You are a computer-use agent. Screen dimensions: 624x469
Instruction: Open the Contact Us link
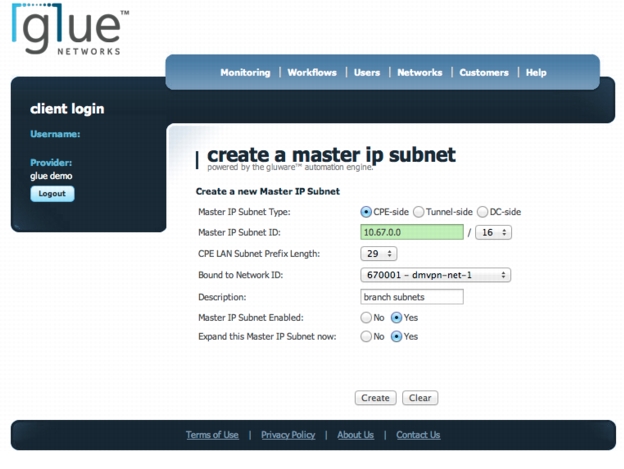point(418,435)
